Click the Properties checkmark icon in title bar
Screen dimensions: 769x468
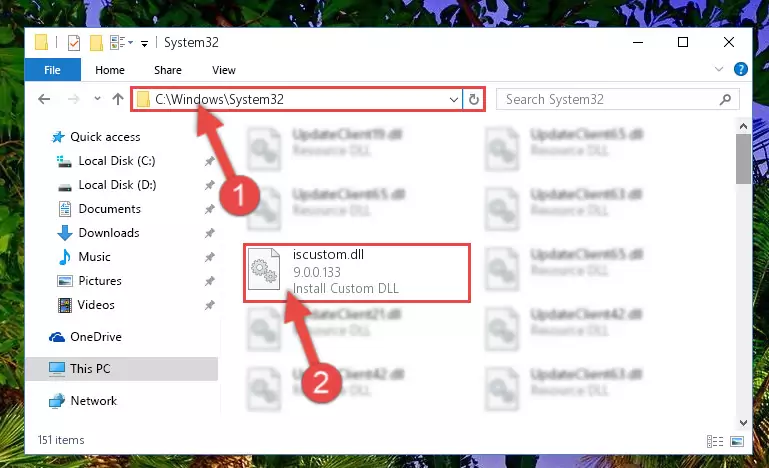click(74, 43)
